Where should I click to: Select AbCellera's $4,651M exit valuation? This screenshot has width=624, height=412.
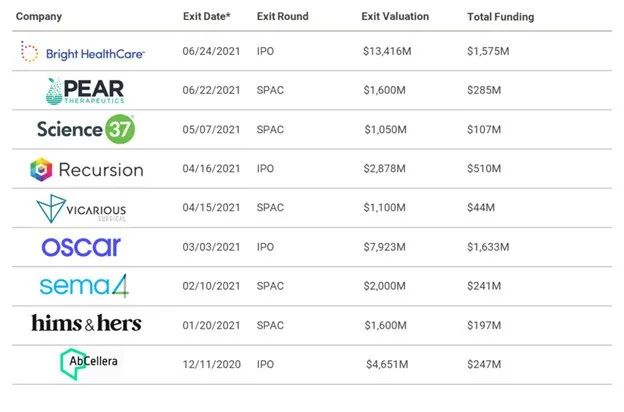(x=387, y=364)
